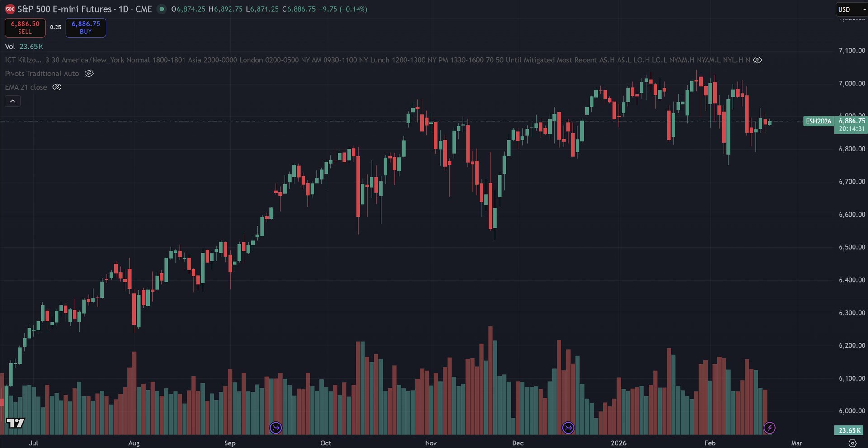Click the contract switch marker near October
This screenshot has height=448, width=868.
(x=276, y=428)
